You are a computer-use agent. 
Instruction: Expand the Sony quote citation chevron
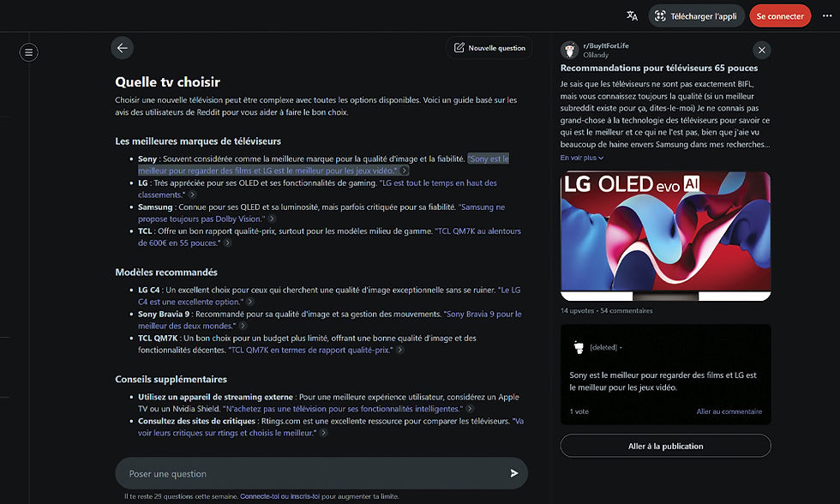[403, 170]
